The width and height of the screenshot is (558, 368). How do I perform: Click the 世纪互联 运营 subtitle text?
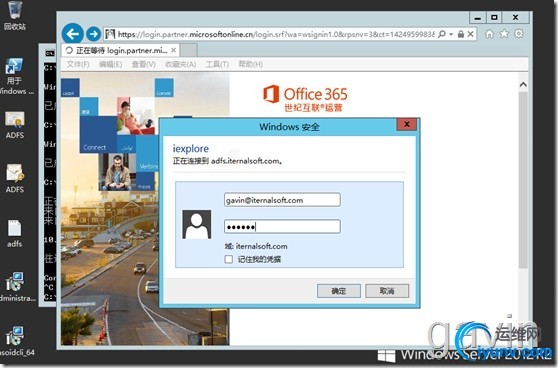coord(313,107)
